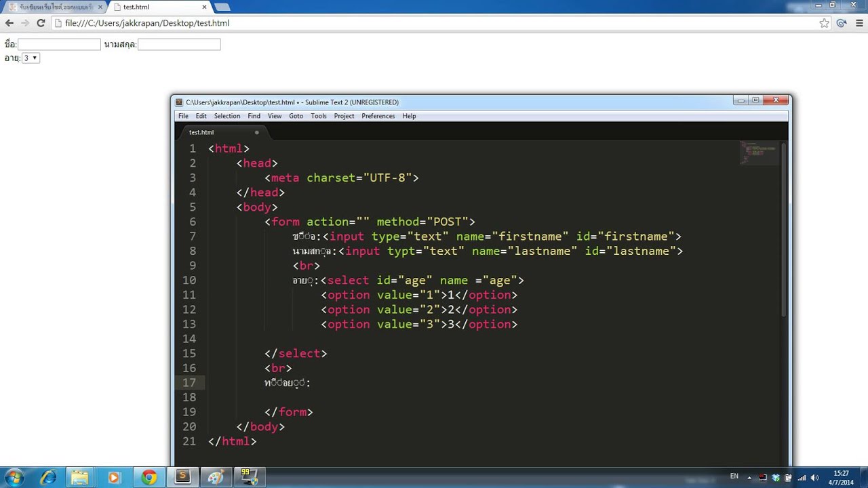The height and width of the screenshot is (488, 868).
Task: Click the closing </form> tag on line 19
Action: pyautogui.click(x=289, y=412)
